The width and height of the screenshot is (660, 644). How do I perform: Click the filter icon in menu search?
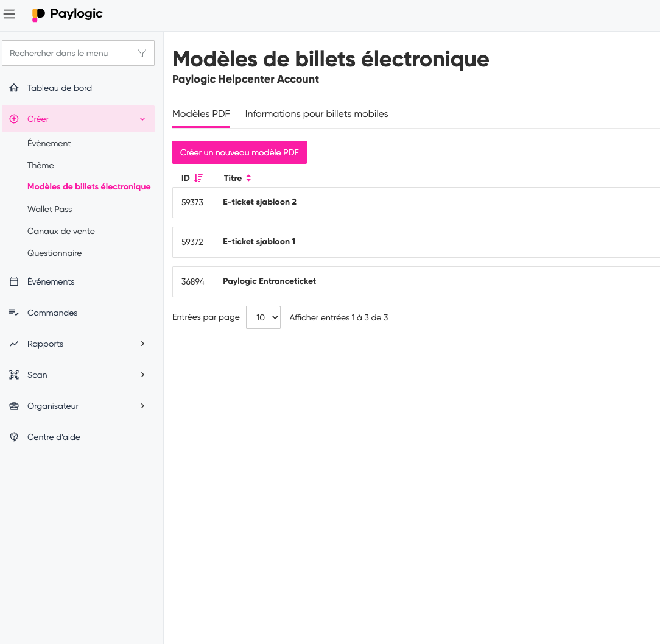pos(142,53)
